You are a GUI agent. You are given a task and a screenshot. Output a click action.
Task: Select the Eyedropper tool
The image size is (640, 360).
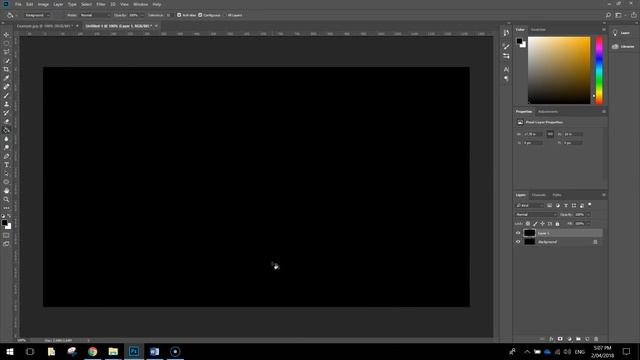[6, 78]
